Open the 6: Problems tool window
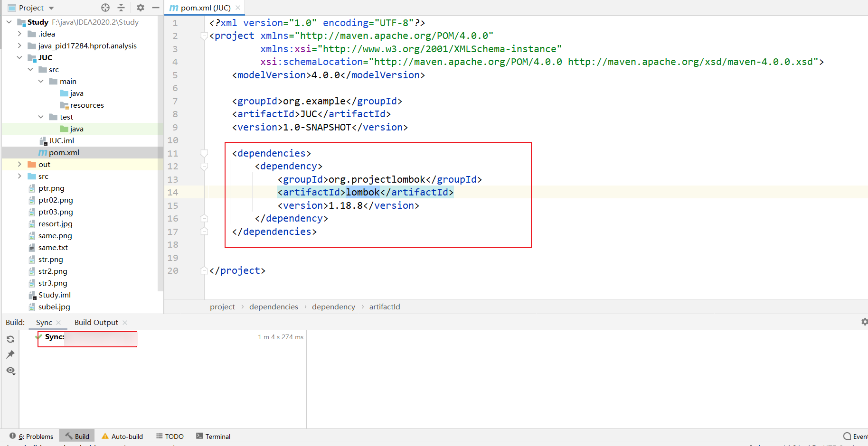The width and height of the screenshot is (868, 446). pos(31,436)
